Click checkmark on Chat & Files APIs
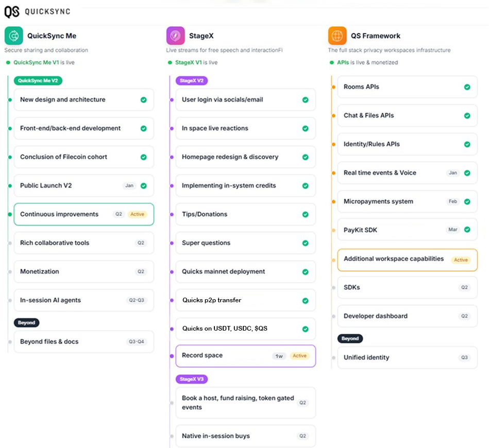 click(x=467, y=116)
